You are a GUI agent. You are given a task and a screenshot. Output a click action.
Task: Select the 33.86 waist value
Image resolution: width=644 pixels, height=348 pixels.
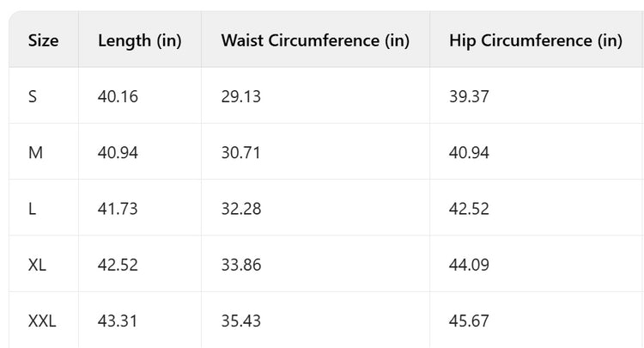(x=240, y=265)
